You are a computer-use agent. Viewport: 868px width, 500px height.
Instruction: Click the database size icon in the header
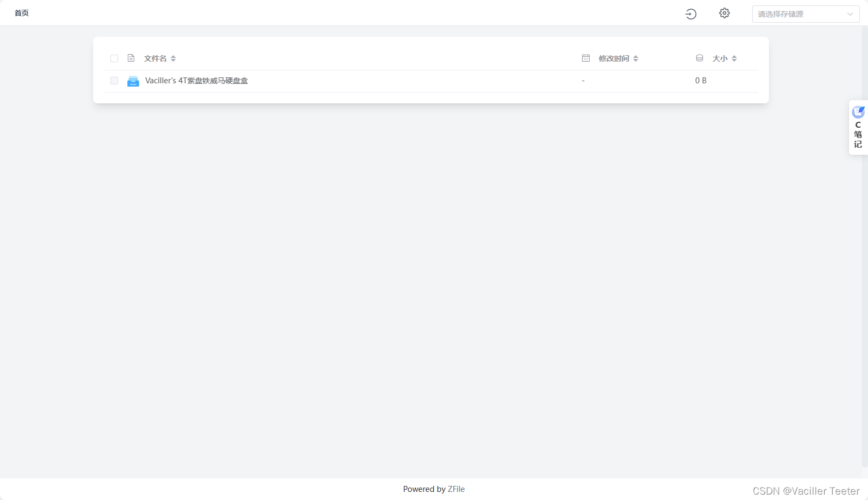(700, 58)
